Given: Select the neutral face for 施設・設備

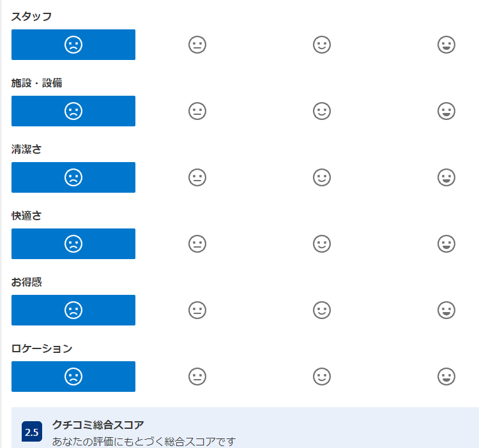Looking at the screenshot, I should 197,111.
